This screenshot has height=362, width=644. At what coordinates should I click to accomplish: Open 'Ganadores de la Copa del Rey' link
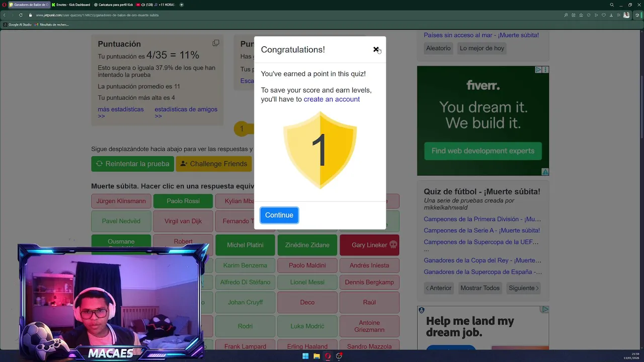(482, 260)
